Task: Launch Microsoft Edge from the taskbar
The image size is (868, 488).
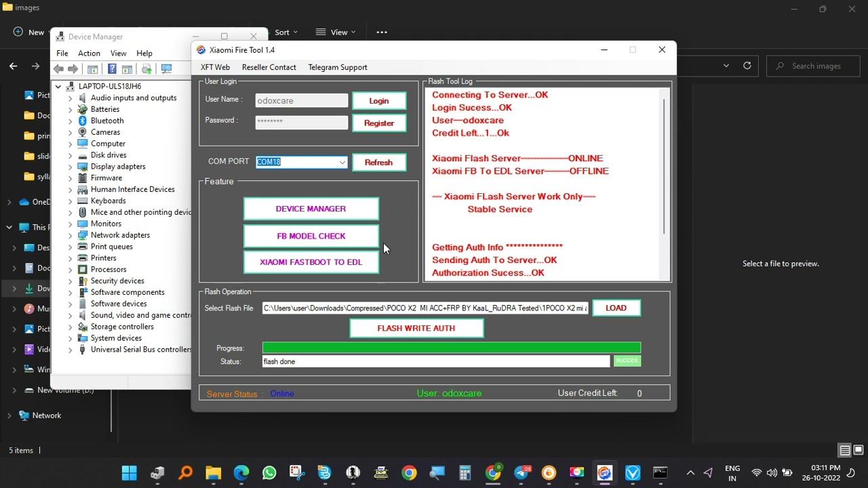Action: tap(241, 472)
